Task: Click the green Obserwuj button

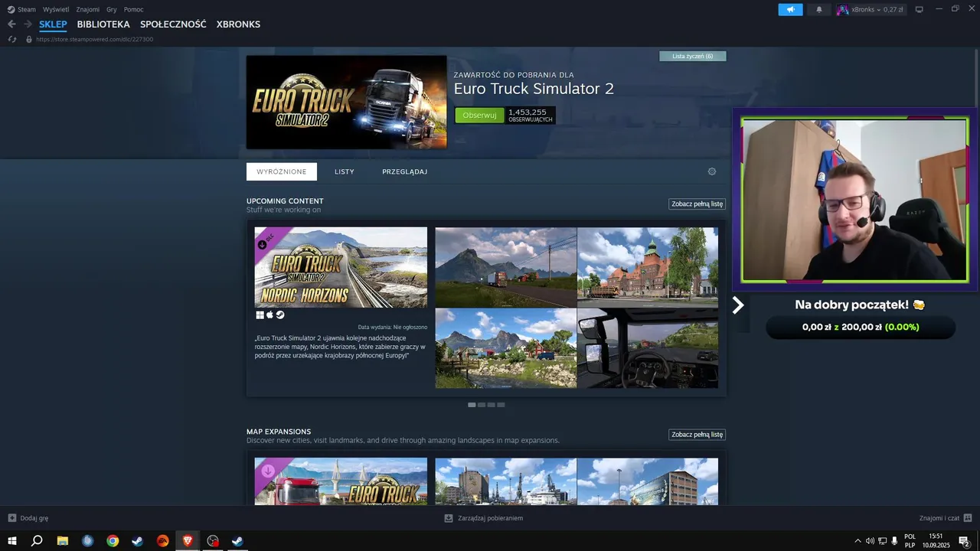Action: pos(480,116)
